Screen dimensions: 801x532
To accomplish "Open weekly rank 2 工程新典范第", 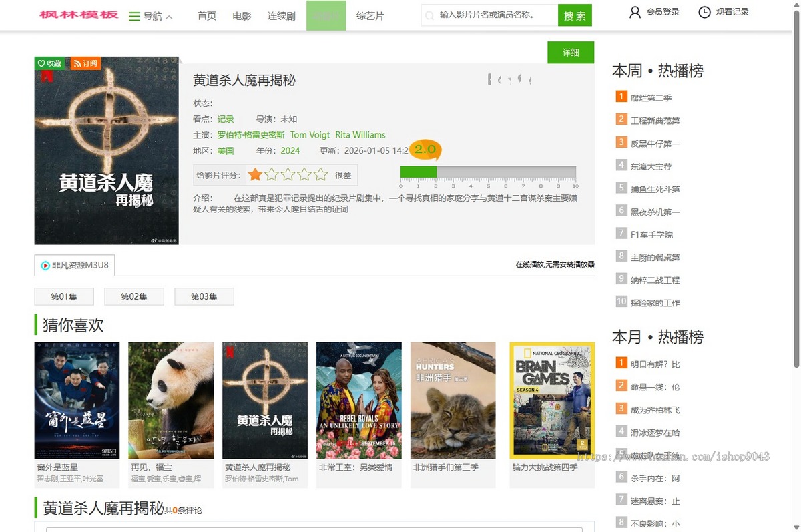I will [x=655, y=121].
